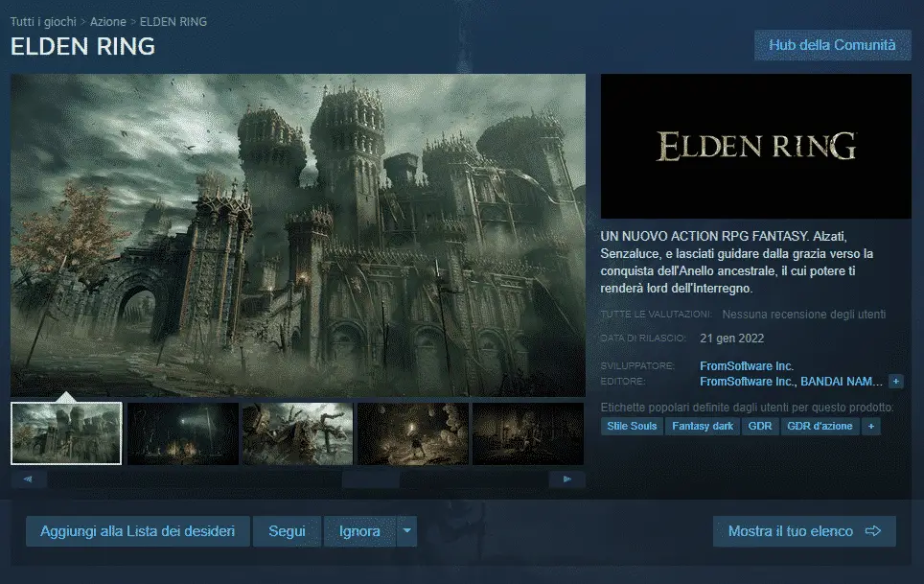Add game with Aggiungi alla Lista dei desideri

point(138,531)
